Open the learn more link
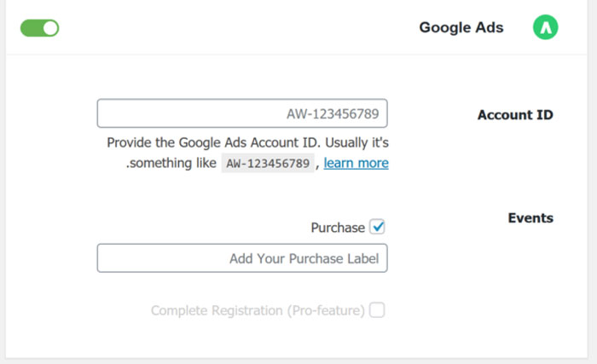 coord(356,163)
